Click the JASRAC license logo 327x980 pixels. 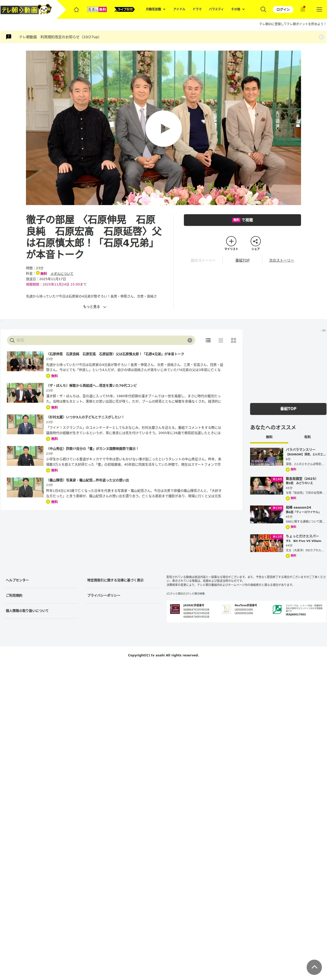point(175,609)
